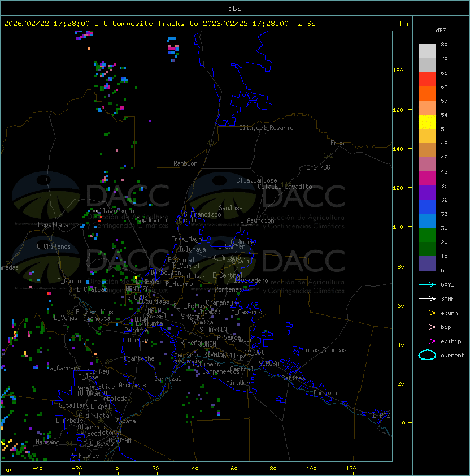The height and width of the screenshot is (476, 470).
Task: Click the Lomas_Blancas map label
Action: tap(324, 350)
